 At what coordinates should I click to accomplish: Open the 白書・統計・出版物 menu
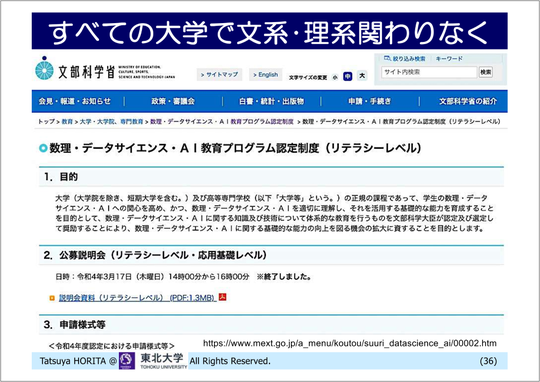point(271,101)
